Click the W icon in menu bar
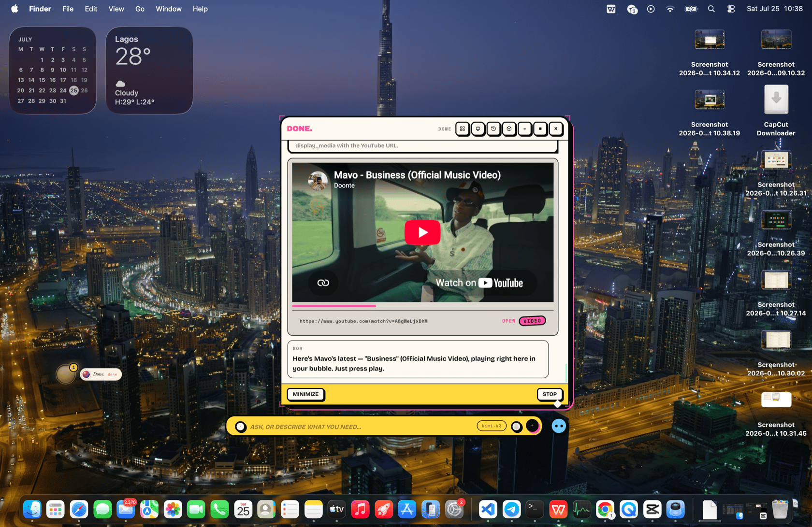 click(611, 9)
